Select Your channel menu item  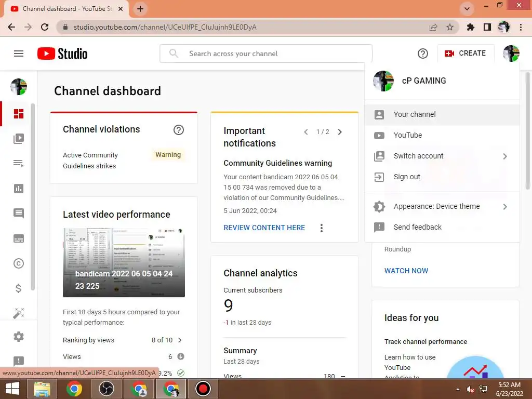tap(443, 114)
